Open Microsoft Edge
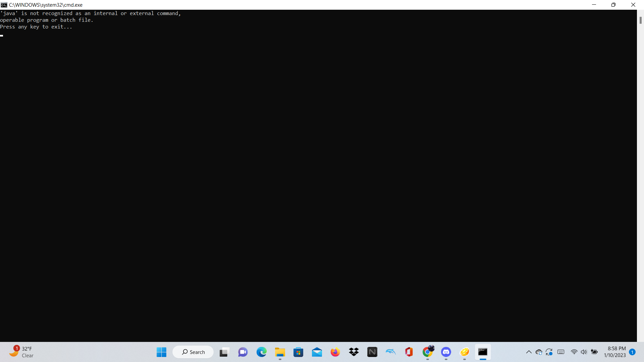Screen dimensions: 644x362 (x=261, y=352)
